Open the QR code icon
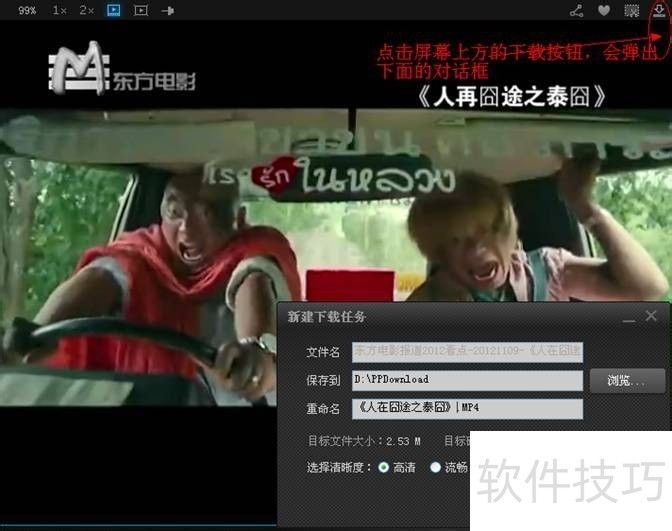This screenshot has height=531, width=672. (x=632, y=11)
